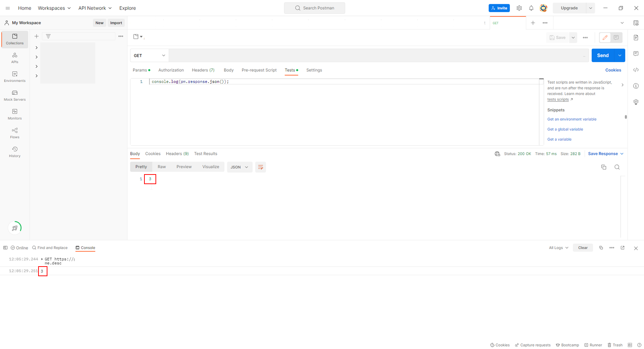Viewport: 644px width, 349px height.
Task: Switch to the Headers (7) request tab
Action: [203, 70]
